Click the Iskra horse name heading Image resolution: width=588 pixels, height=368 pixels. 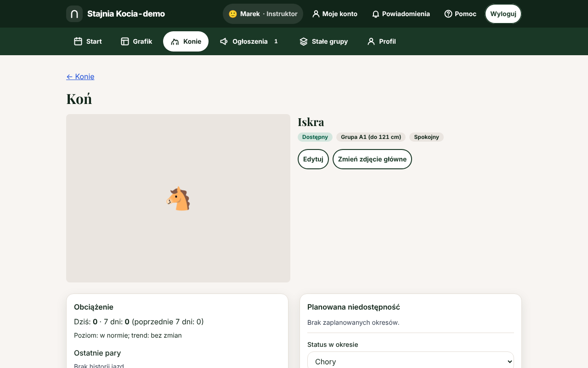coord(311,122)
